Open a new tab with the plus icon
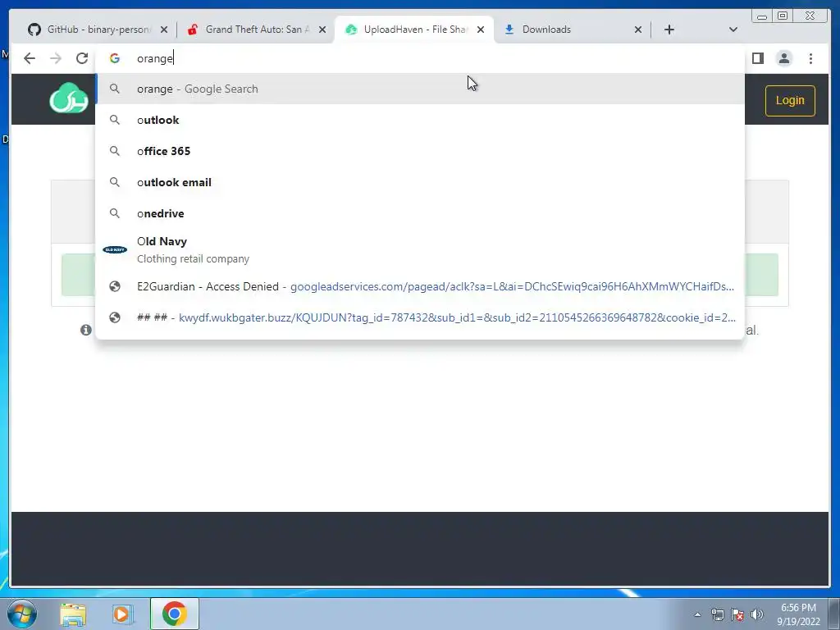 coord(669,30)
